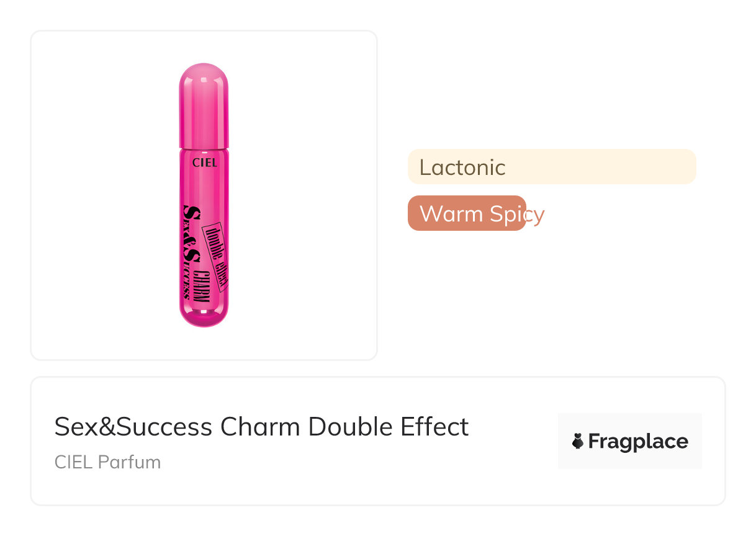Viewport: 756px width, 536px height.
Task: Click the rounded bottom of the bottle
Action: tap(204, 315)
